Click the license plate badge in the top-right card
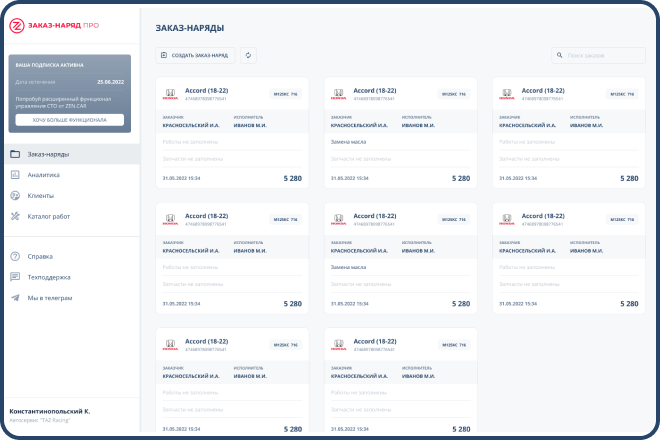Viewport: 660px width, 440px height. coord(622,94)
